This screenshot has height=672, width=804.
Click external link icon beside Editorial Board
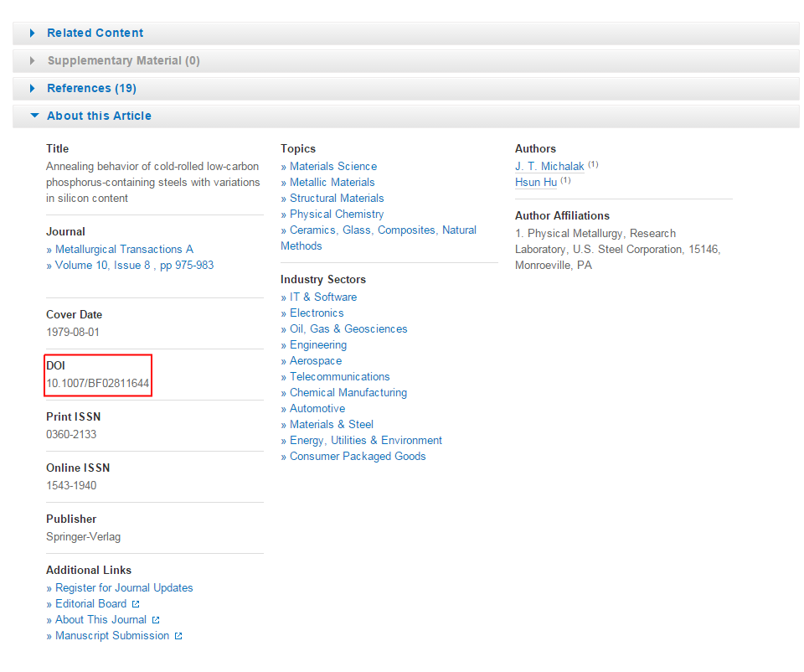tap(136, 604)
